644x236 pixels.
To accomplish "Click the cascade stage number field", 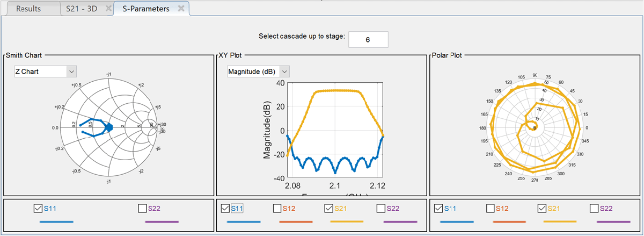I will [368, 39].
